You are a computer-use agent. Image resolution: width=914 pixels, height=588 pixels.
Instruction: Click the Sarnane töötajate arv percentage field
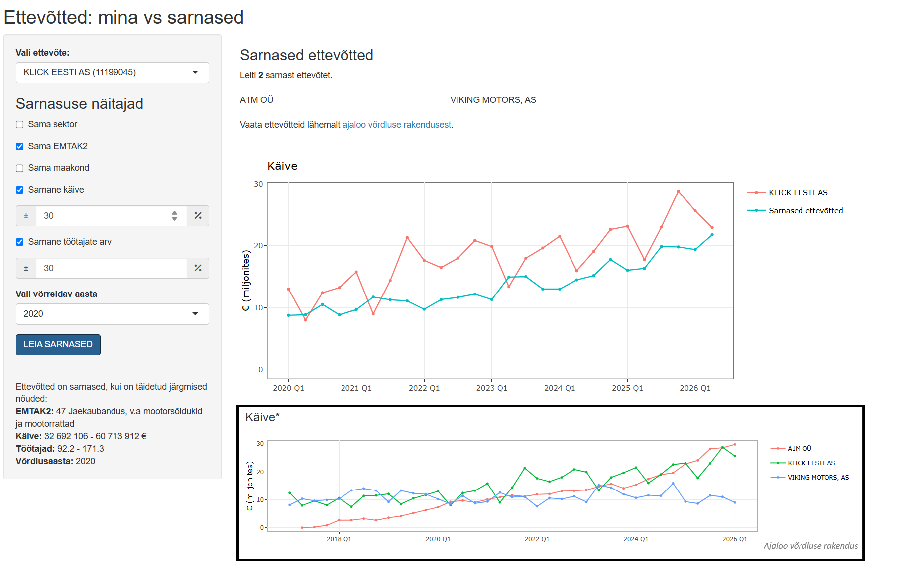(x=111, y=268)
